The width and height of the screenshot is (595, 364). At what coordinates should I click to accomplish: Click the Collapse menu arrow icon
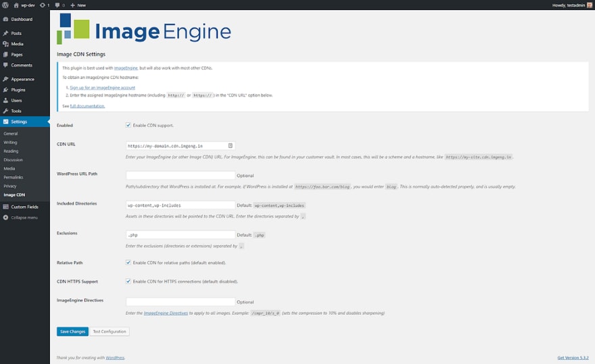coord(5,217)
